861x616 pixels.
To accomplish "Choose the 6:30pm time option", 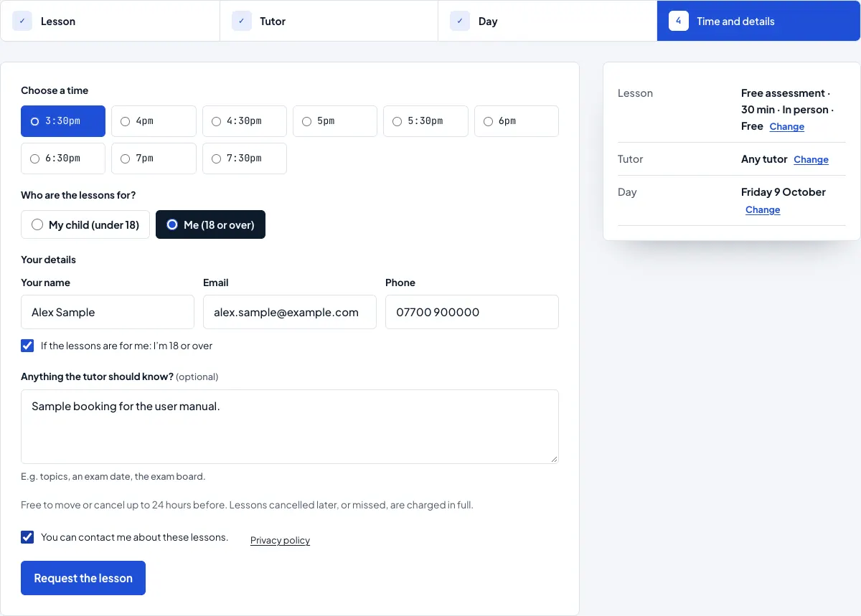I will [63, 158].
